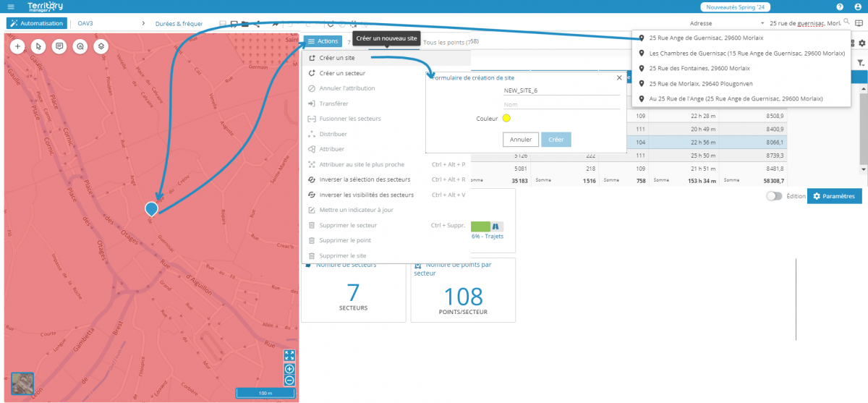Viewport: 868px width, 403px height.
Task: Open the hamburger main menu
Action: point(10,7)
